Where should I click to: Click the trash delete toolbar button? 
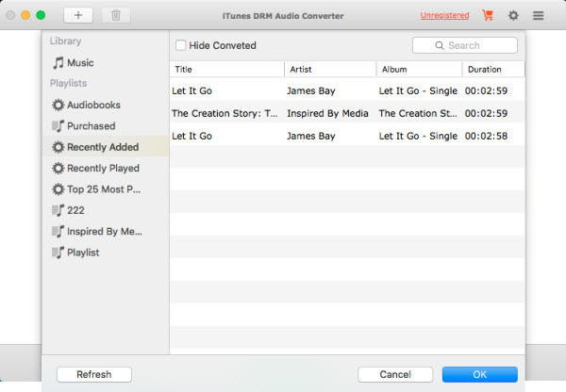pos(116,15)
